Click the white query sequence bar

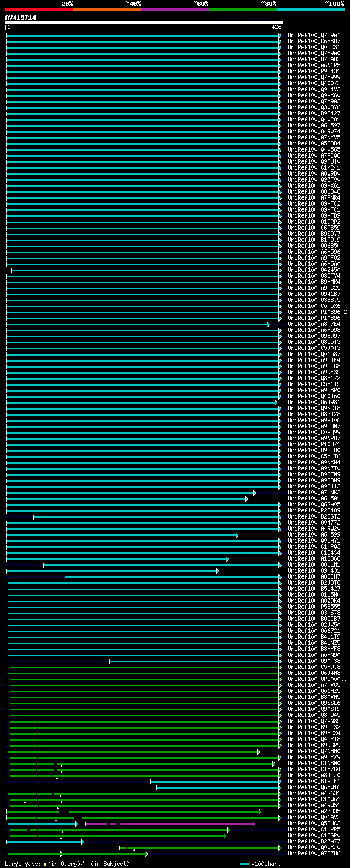pyautogui.click(x=144, y=22)
